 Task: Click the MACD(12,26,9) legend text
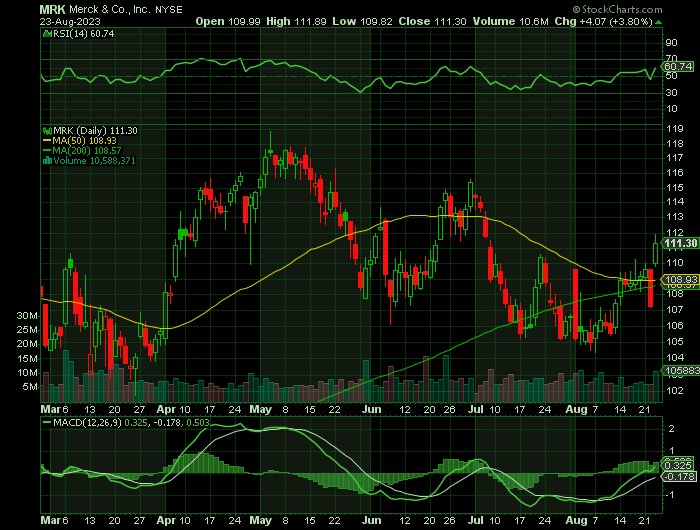(87, 422)
